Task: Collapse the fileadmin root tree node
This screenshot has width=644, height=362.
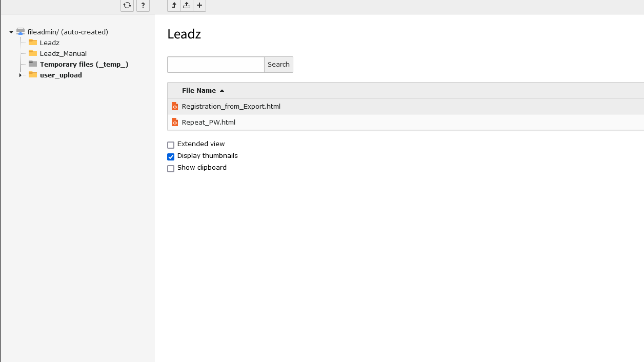Action: click(x=11, y=32)
